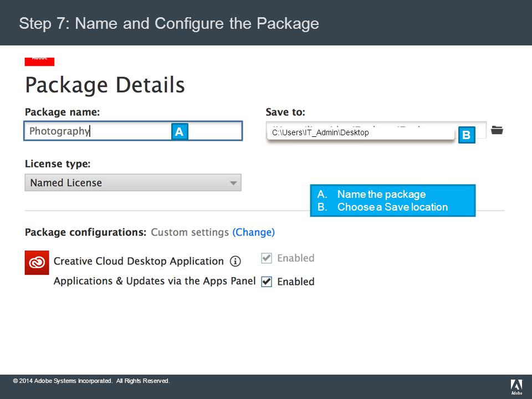Click the Change link for package configurations

tap(253, 232)
